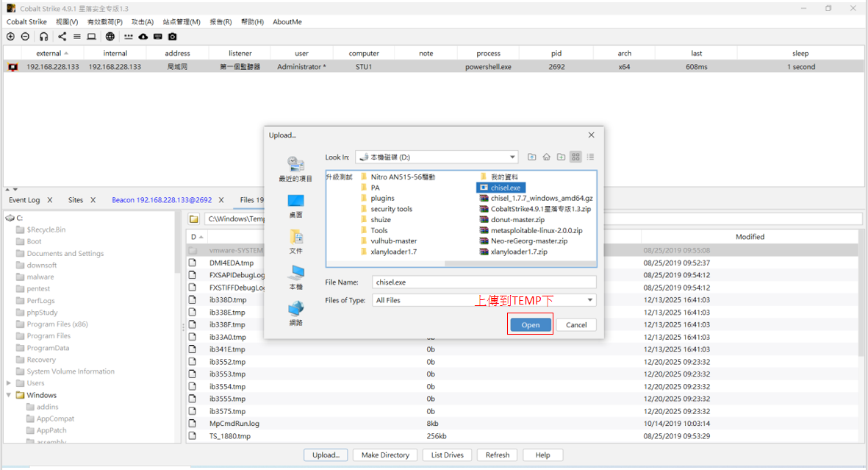
Task: Open 本機 in the dialog sidebar
Action: tap(295, 278)
